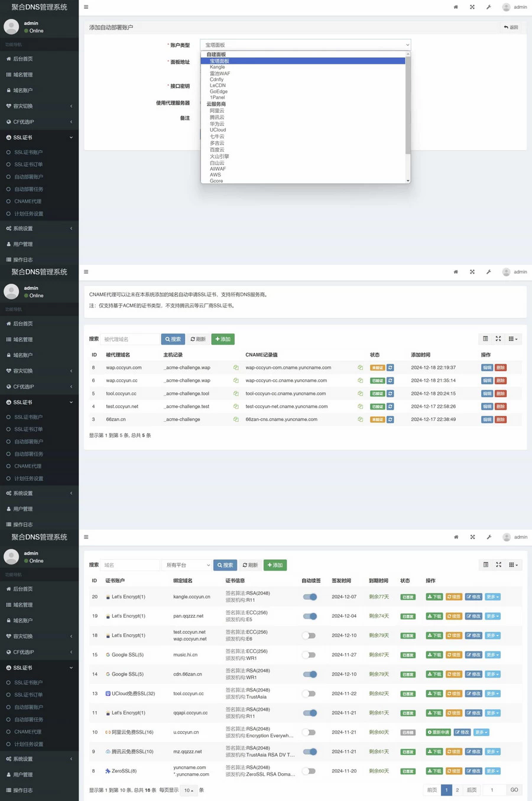Choose 腾讯云 in the account type list
The width and height of the screenshot is (532, 801).
pyautogui.click(x=217, y=118)
